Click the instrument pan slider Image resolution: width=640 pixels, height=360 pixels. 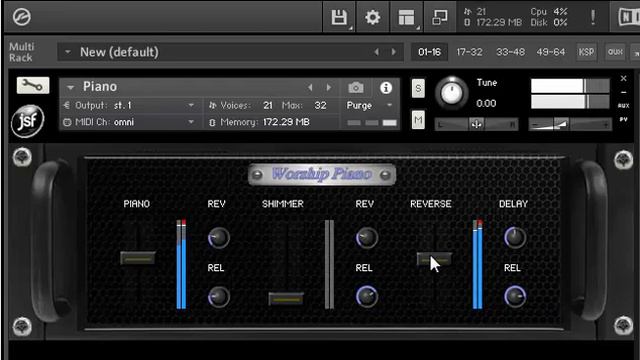click(x=477, y=124)
